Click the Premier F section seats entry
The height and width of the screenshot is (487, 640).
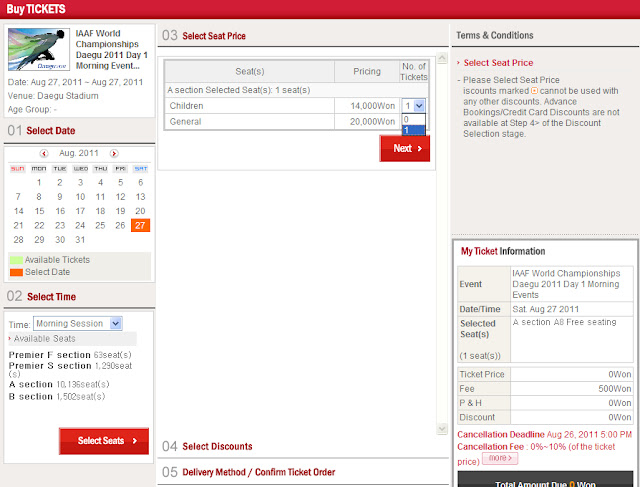pos(70,355)
